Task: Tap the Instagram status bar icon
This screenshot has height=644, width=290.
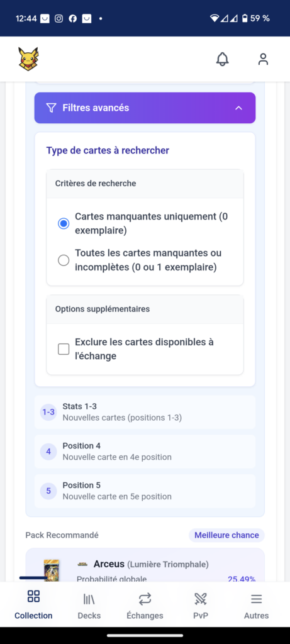Action: pos(59,18)
